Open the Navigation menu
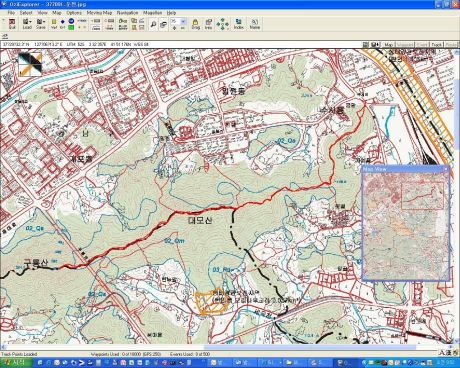This screenshot has width=460, height=368. 127,13
